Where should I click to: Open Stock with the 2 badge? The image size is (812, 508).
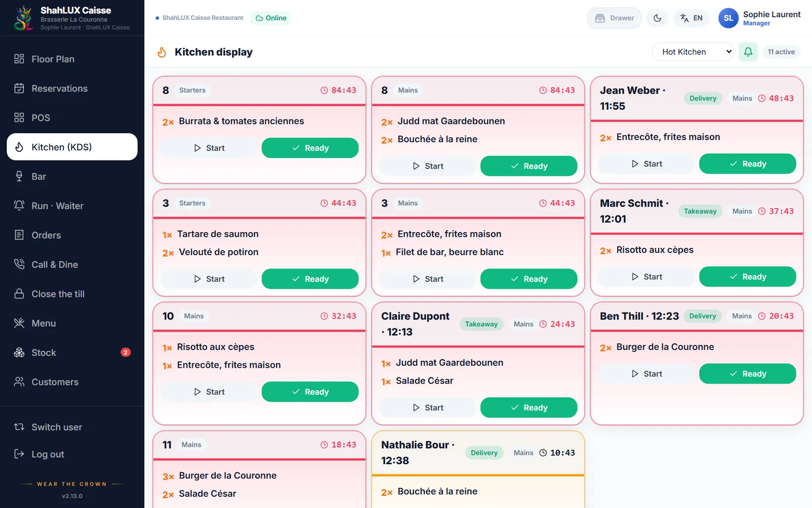[72, 353]
